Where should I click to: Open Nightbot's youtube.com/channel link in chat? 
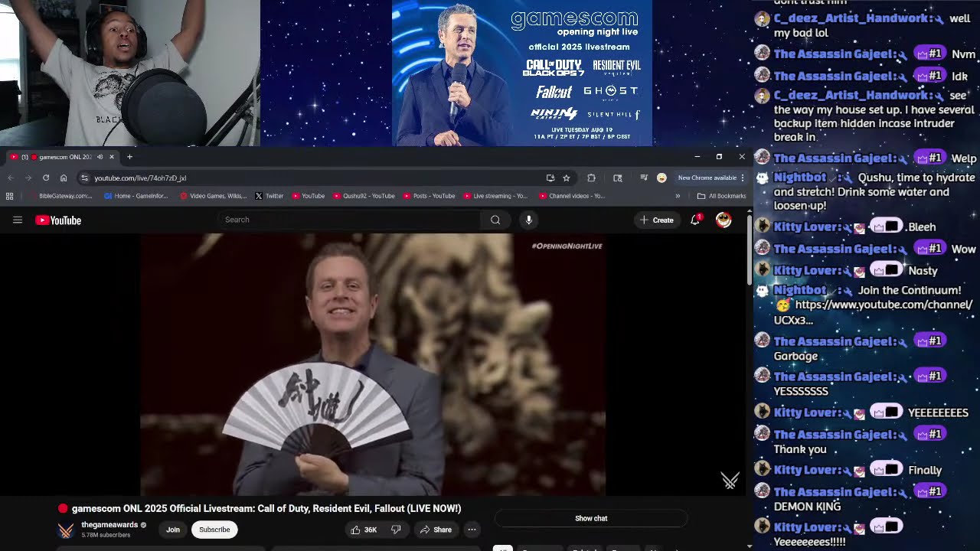coord(873,312)
